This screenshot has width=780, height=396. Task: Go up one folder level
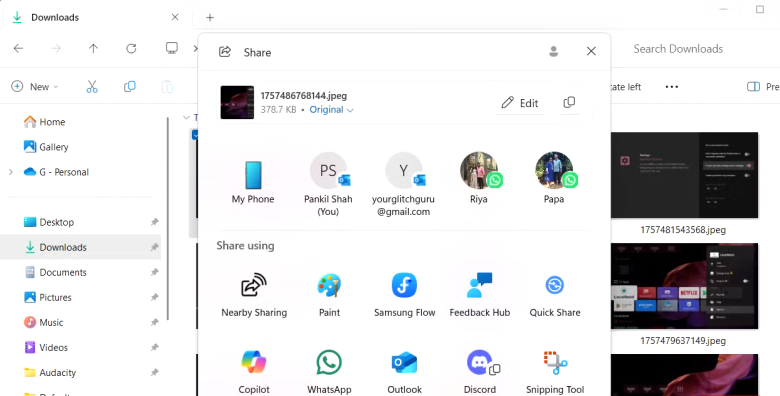point(94,48)
